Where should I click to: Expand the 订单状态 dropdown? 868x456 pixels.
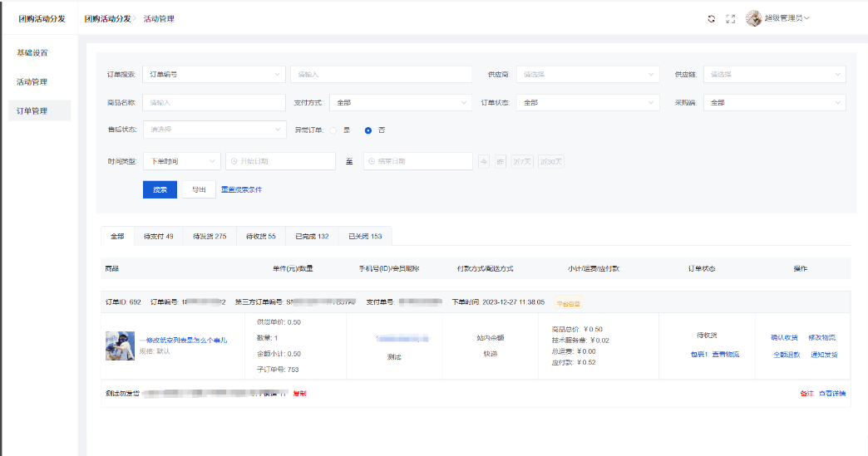pos(588,103)
